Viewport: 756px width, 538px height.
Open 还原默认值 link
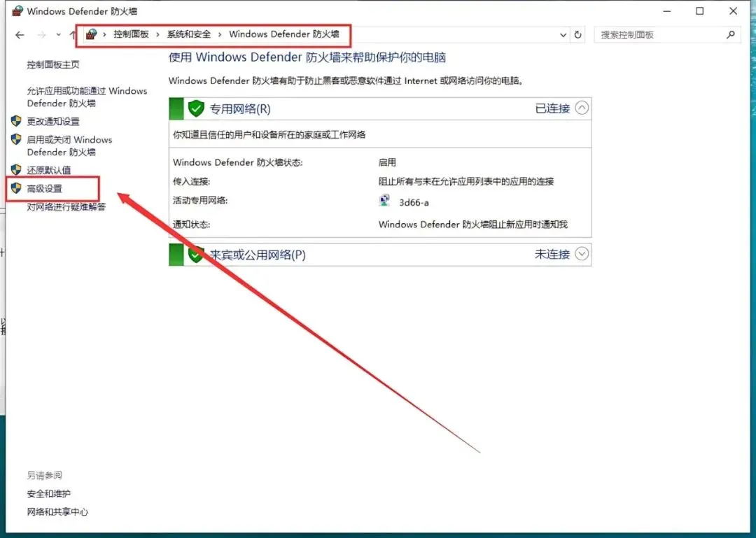pyautogui.click(x=49, y=170)
